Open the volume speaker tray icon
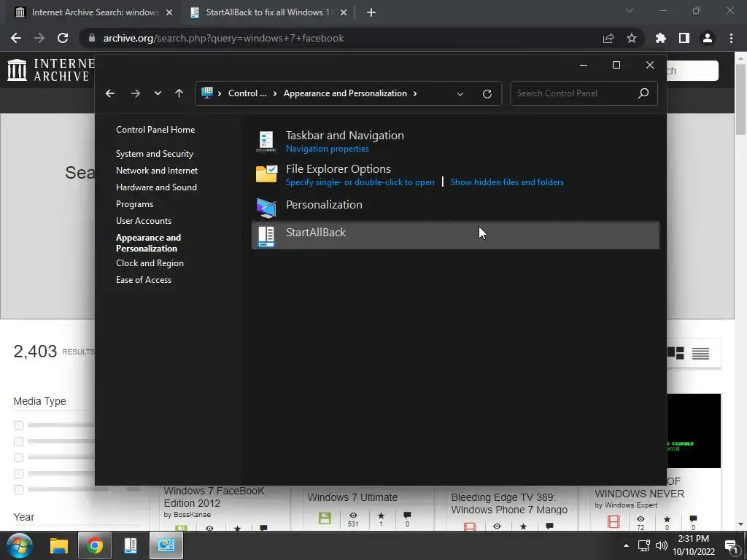The height and width of the screenshot is (560, 747). click(661, 545)
